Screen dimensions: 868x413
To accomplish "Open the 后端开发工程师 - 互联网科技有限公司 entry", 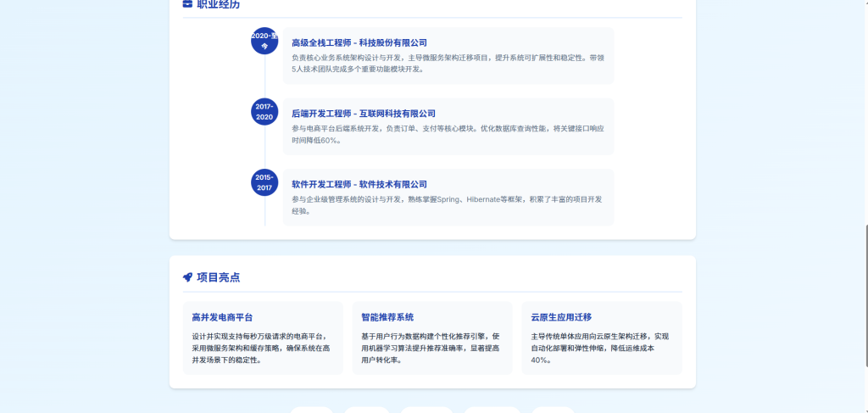I will tap(364, 114).
